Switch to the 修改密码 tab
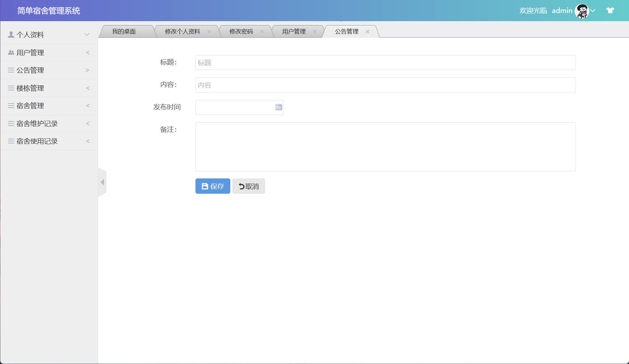The width and height of the screenshot is (629, 364). (x=242, y=31)
